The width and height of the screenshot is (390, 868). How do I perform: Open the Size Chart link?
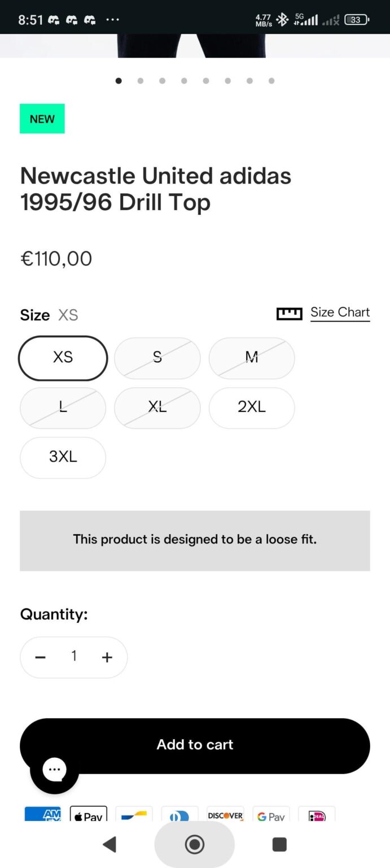point(340,312)
